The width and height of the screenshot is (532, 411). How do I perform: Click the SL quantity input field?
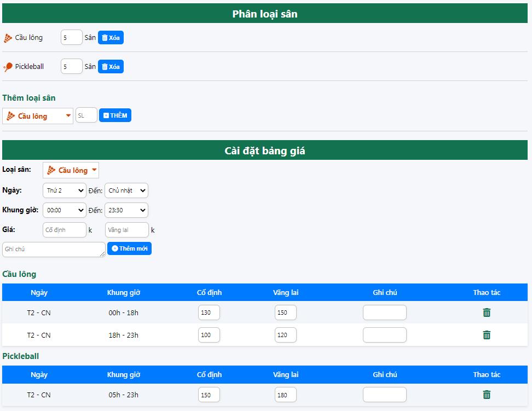(x=86, y=115)
